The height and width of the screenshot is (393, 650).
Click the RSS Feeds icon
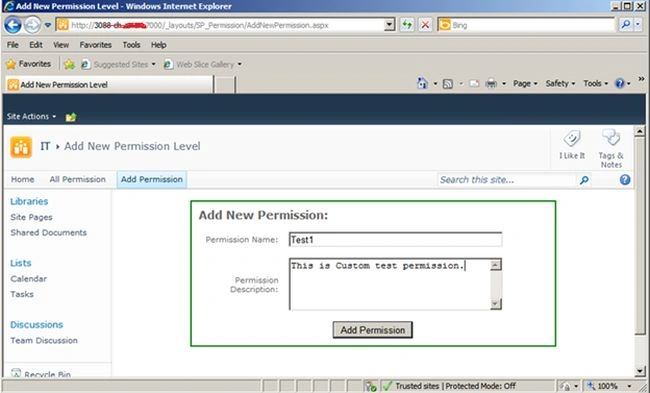448,84
